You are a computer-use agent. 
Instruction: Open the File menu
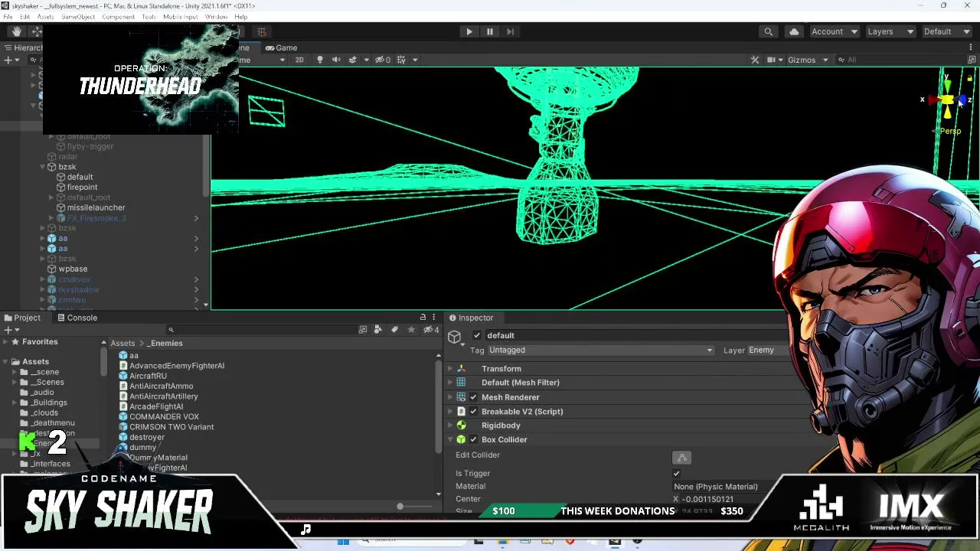coord(8,17)
